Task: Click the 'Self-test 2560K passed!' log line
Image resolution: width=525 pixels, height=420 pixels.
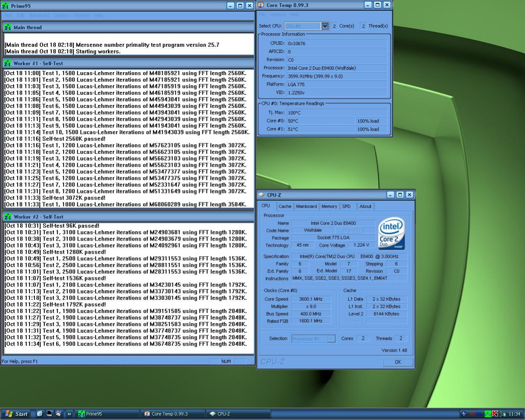Action: 55,139
